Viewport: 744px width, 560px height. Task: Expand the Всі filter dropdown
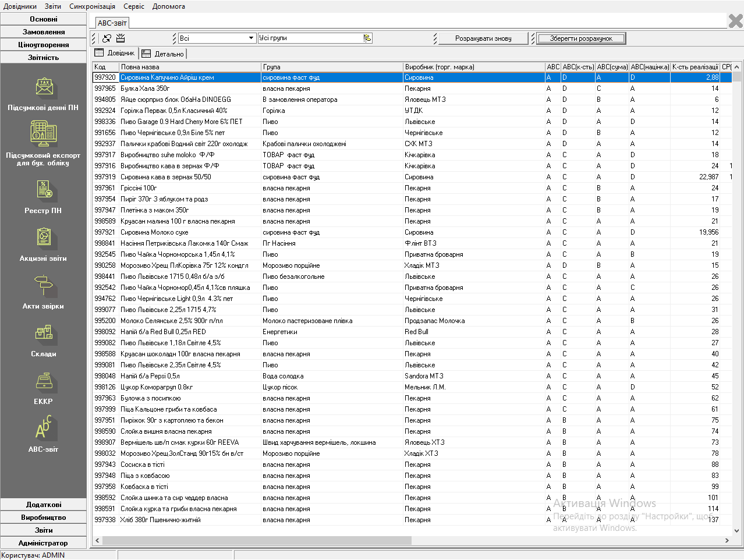click(x=251, y=38)
